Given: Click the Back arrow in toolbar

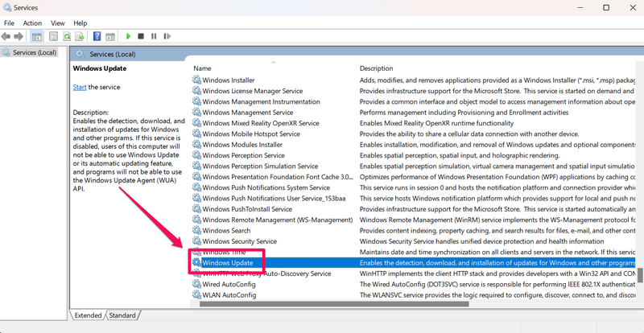Looking at the screenshot, I should tap(7, 36).
